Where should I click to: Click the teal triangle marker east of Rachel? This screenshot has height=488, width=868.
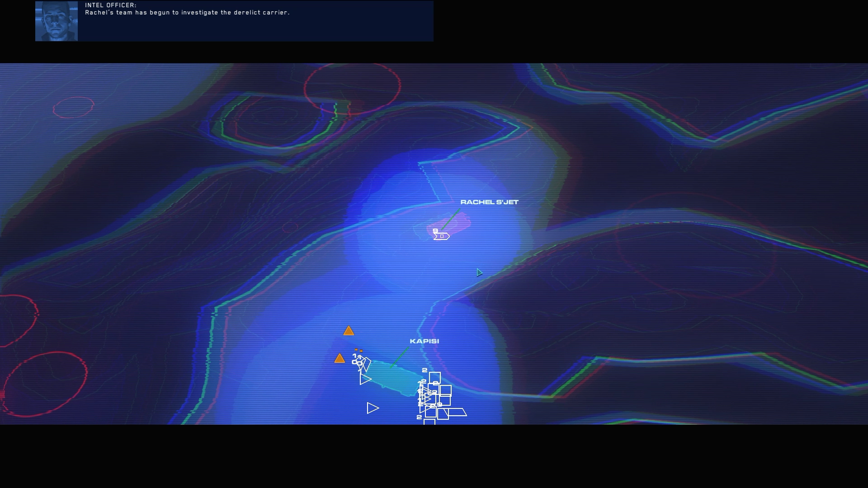pyautogui.click(x=479, y=272)
